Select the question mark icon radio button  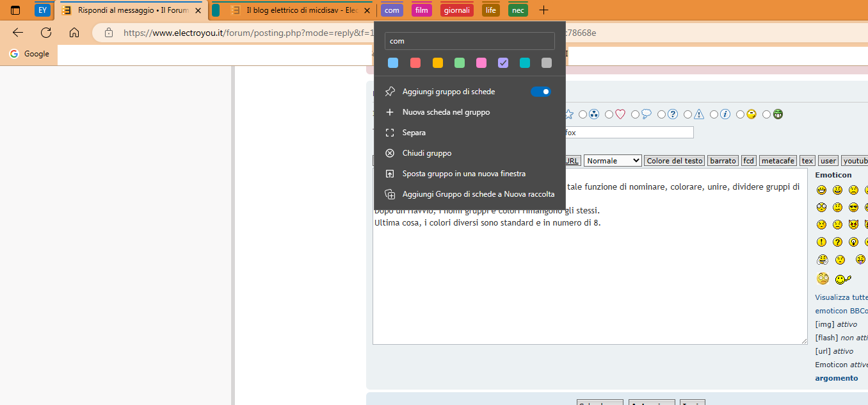[662, 115]
